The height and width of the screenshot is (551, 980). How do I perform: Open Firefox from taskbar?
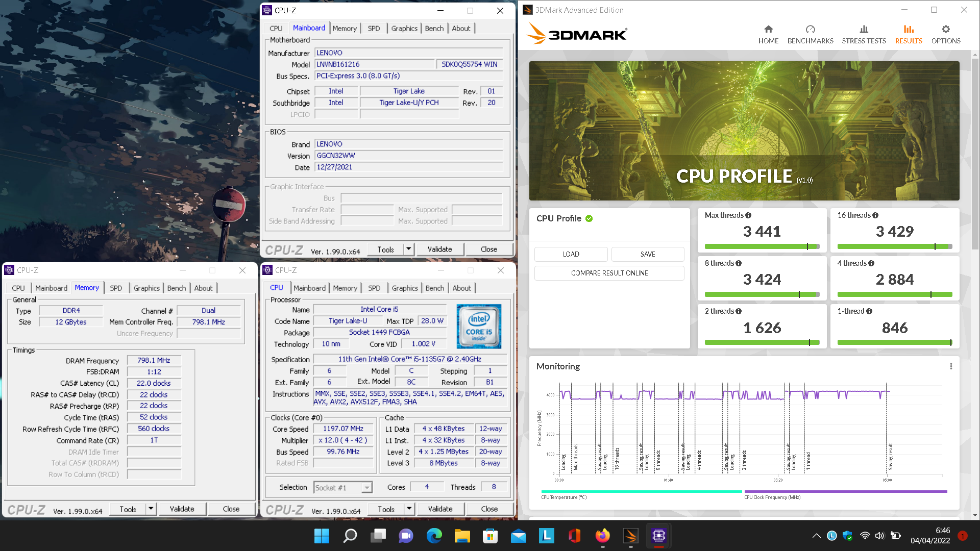coord(603,536)
